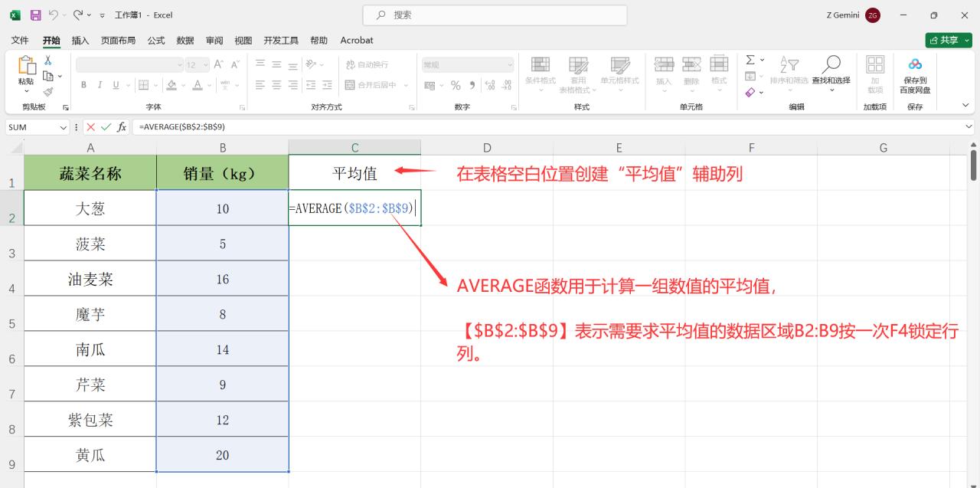This screenshot has height=488, width=980.
Task: Open the font size dropdown showing 12
Action: click(x=204, y=65)
